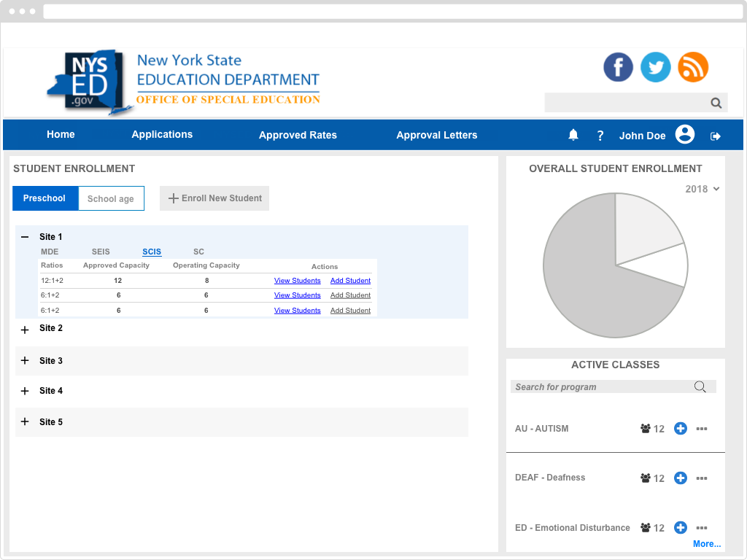Open ellipsis menu for DEAF - Deafness
This screenshot has width=747, height=560.
(x=702, y=478)
